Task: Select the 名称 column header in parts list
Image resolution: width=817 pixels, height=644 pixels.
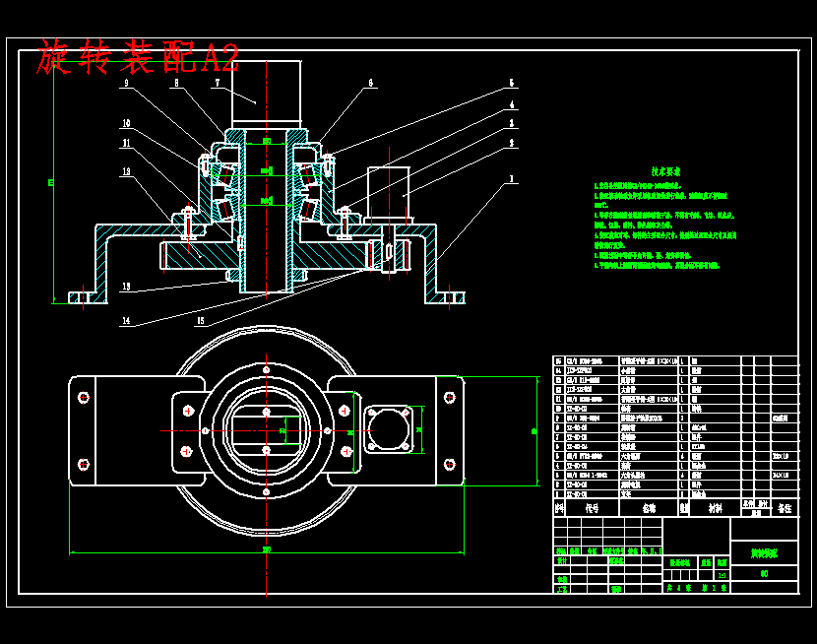Action: (x=649, y=508)
